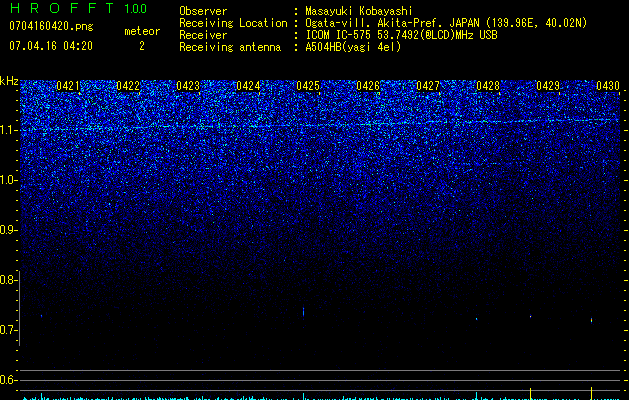Click the meteor label text
Screen dimensions: 629x400
coord(142,31)
